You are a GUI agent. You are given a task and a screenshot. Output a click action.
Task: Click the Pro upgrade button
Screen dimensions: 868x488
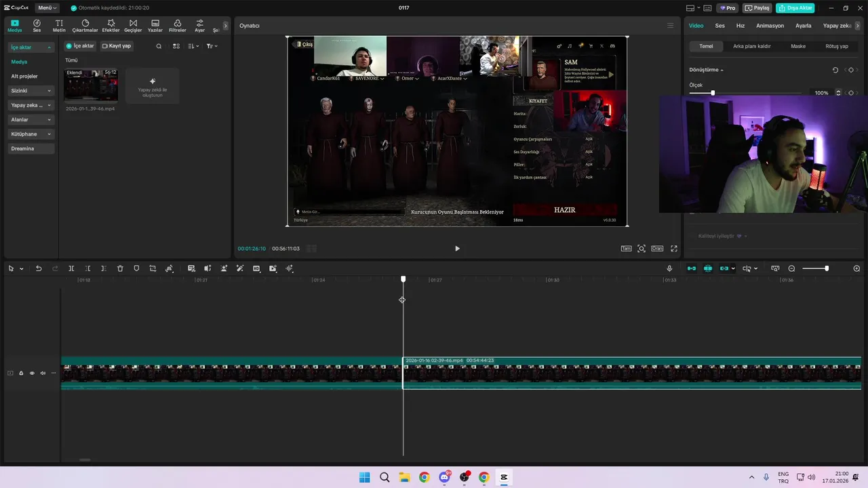tap(728, 8)
